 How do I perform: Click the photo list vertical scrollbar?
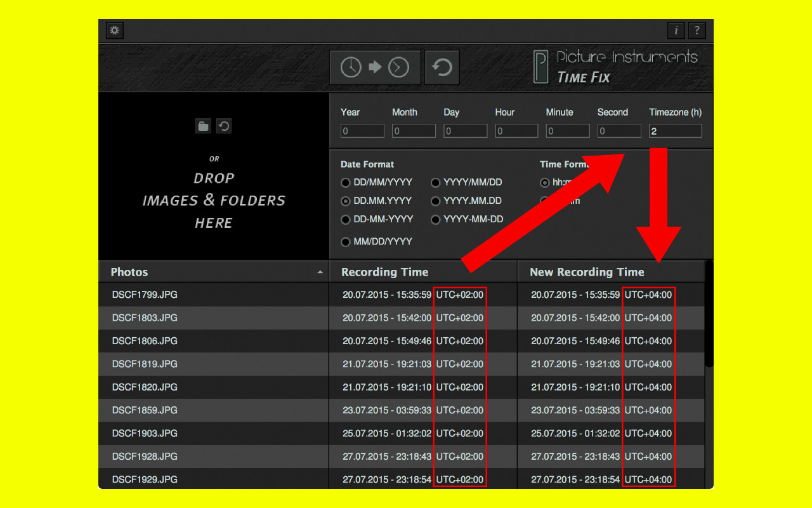point(709,314)
